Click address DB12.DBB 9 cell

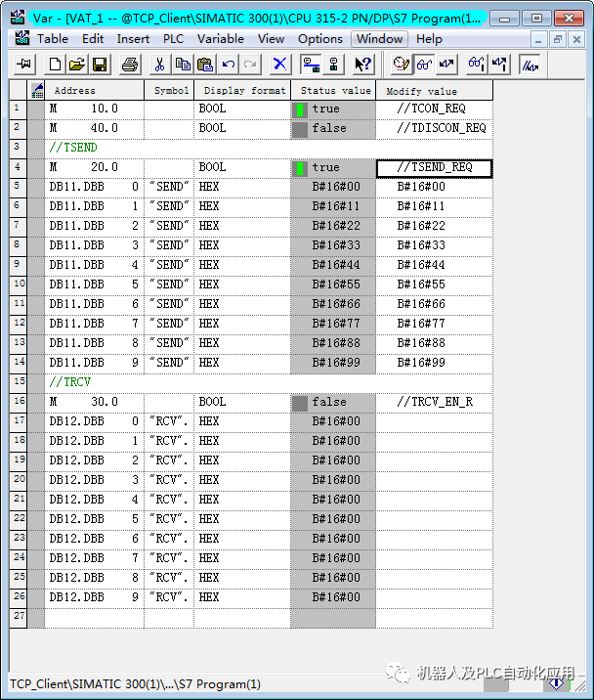(94, 597)
